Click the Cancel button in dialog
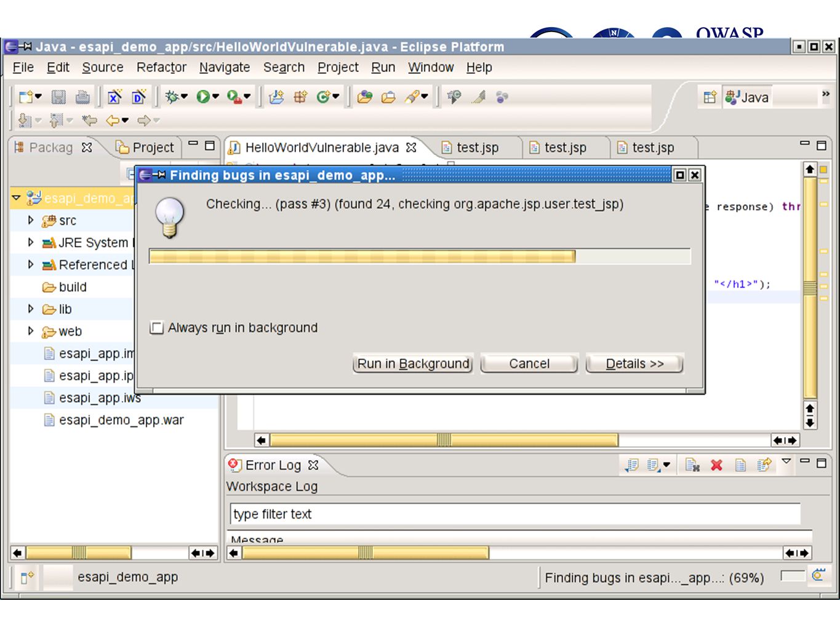840x630 pixels. [529, 364]
